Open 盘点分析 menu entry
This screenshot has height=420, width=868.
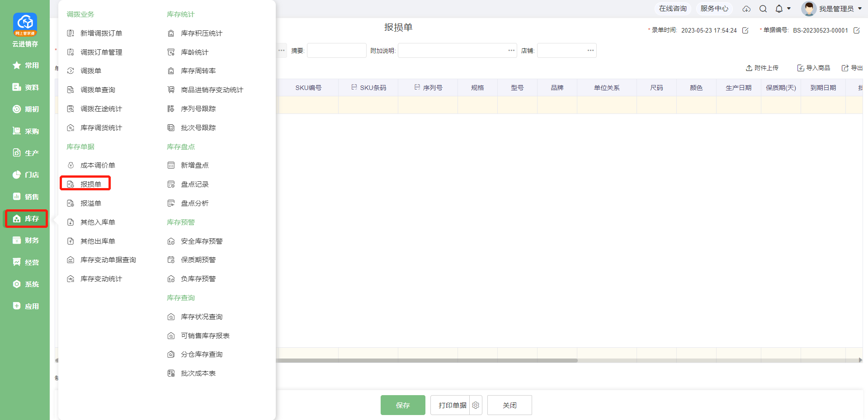(x=188, y=203)
